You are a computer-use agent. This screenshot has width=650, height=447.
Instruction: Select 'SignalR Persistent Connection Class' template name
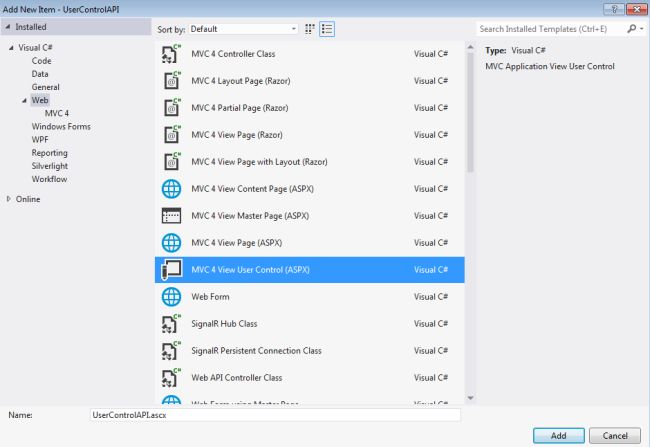pyautogui.click(x=256, y=351)
